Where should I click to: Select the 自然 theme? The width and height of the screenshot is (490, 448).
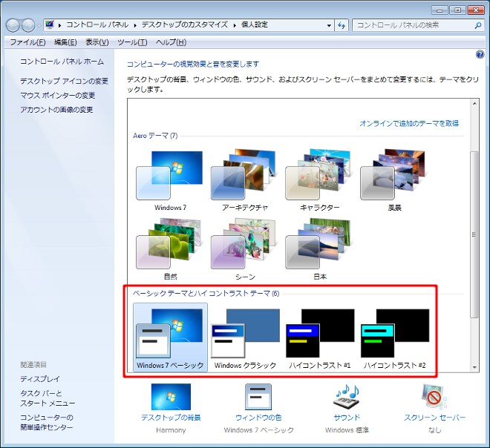[170, 249]
